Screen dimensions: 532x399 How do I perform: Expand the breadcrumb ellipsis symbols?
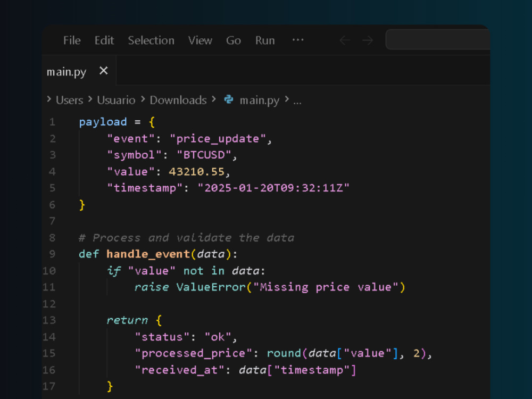tap(297, 102)
